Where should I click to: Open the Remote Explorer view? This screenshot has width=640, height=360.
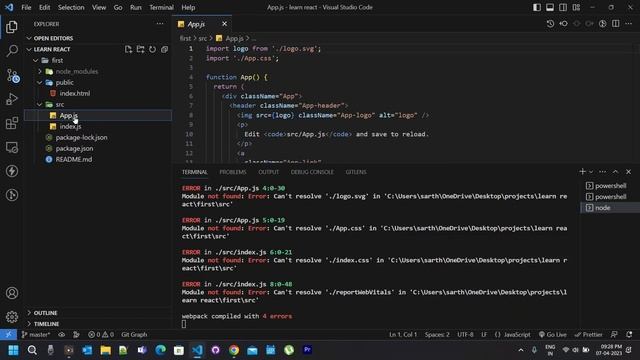[x=12, y=147]
